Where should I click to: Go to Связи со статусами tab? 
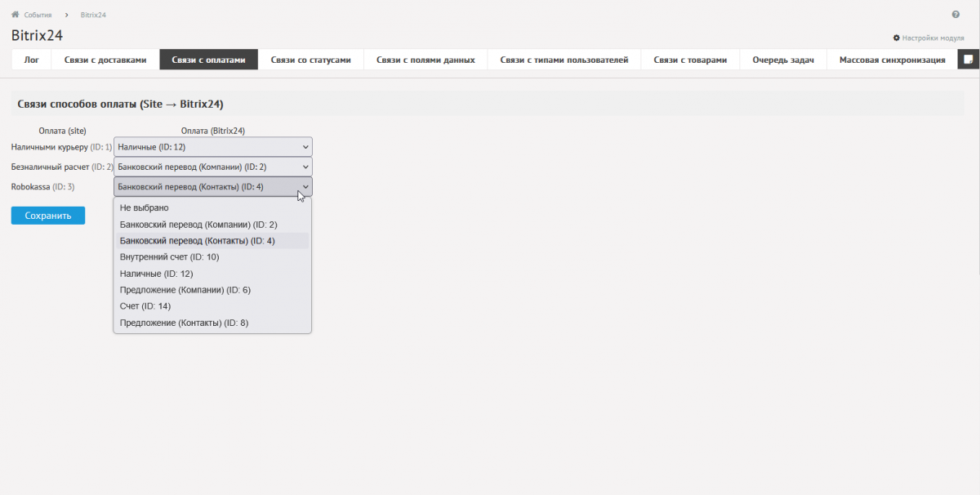[310, 60]
